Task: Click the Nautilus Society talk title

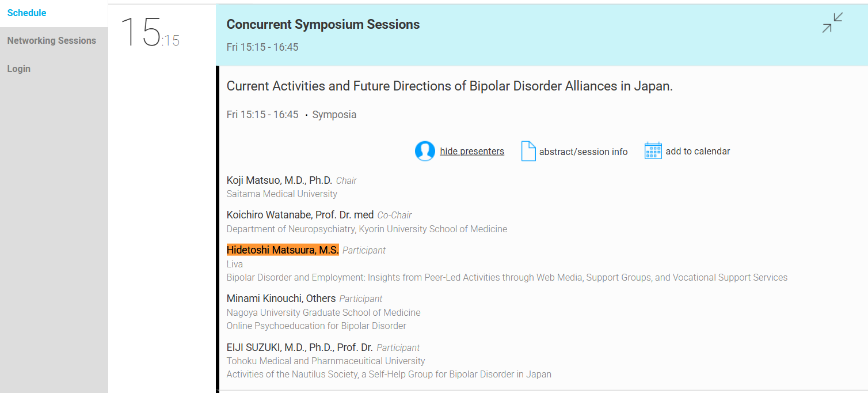Action: 389,375
